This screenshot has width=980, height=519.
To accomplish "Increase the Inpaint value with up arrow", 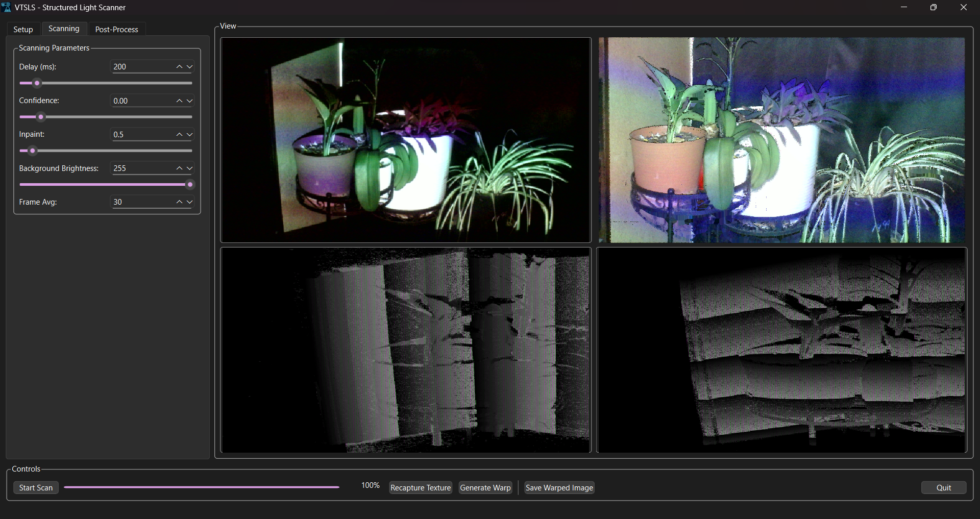I will click(179, 135).
